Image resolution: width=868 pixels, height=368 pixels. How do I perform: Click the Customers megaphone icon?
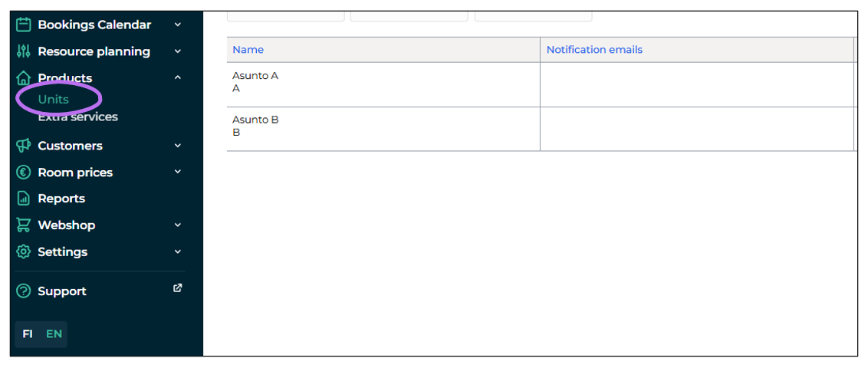click(x=23, y=146)
